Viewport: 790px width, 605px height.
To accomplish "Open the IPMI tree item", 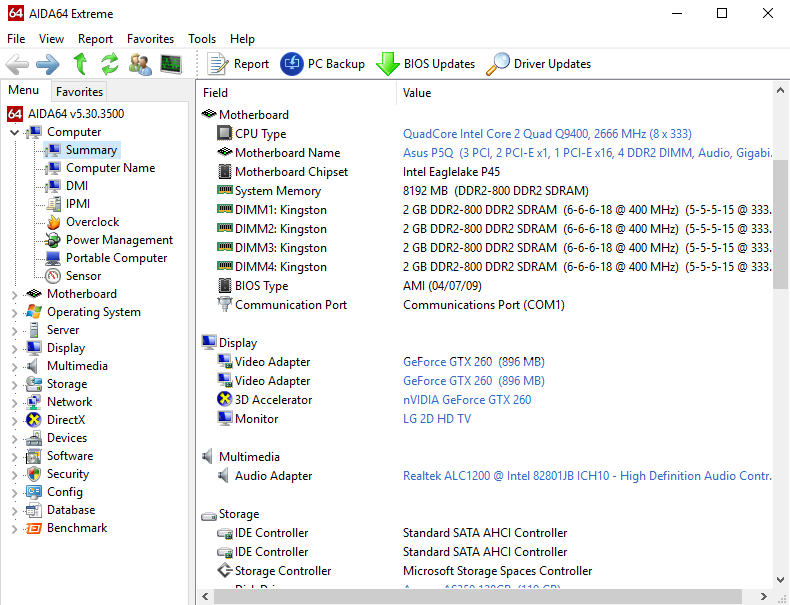I will click(x=78, y=204).
